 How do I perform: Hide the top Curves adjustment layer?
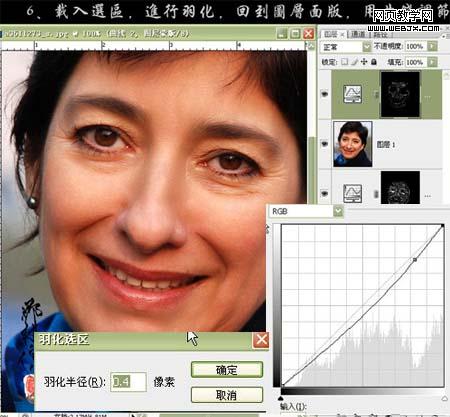point(324,94)
